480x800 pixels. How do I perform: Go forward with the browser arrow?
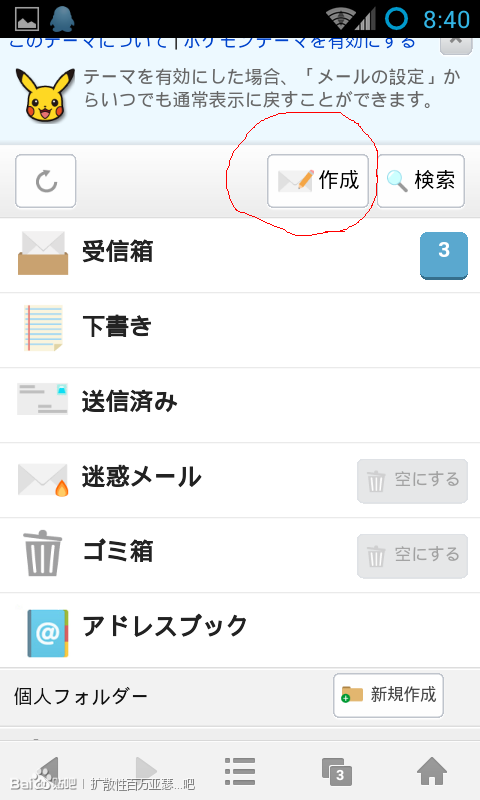(x=146, y=771)
